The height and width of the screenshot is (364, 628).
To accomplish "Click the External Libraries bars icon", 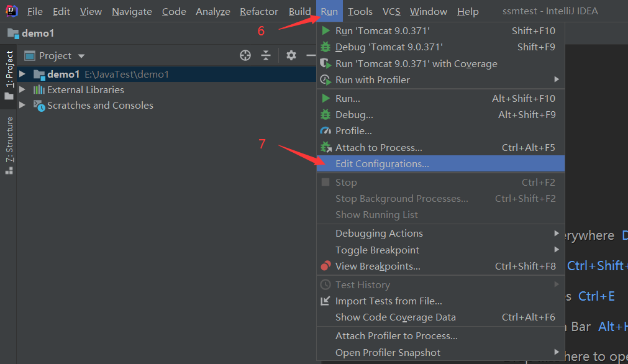I will pyautogui.click(x=39, y=89).
